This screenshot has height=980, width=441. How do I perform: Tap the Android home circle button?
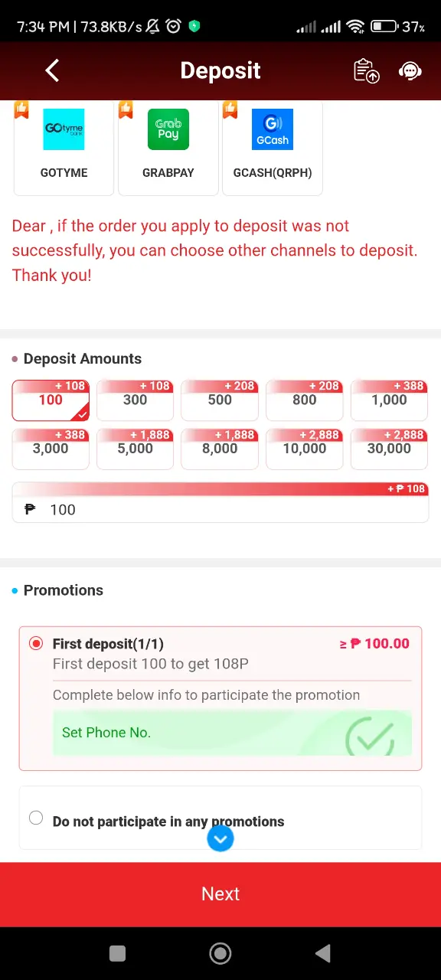[x=220, y=952]
